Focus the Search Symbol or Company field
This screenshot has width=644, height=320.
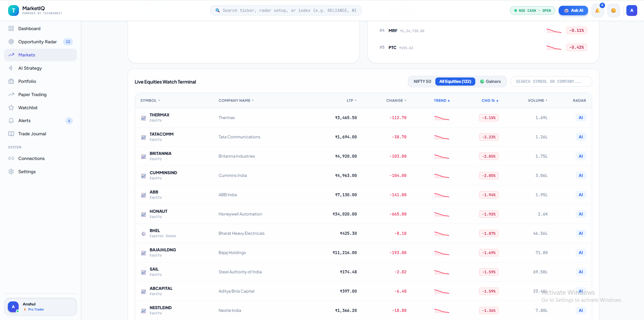click(551, 82)
